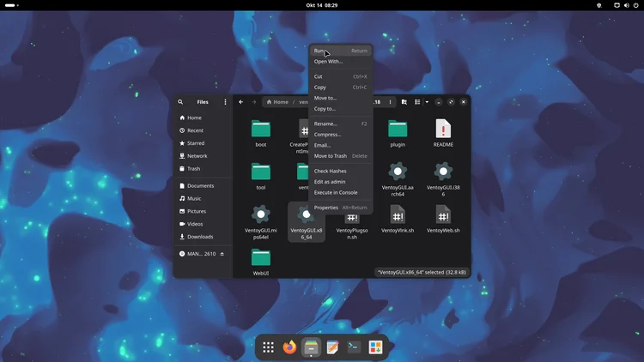Screen dimensions: 644x362
Task: Click the search icon in Files sidebar
Action: click(x=180, y=102)
